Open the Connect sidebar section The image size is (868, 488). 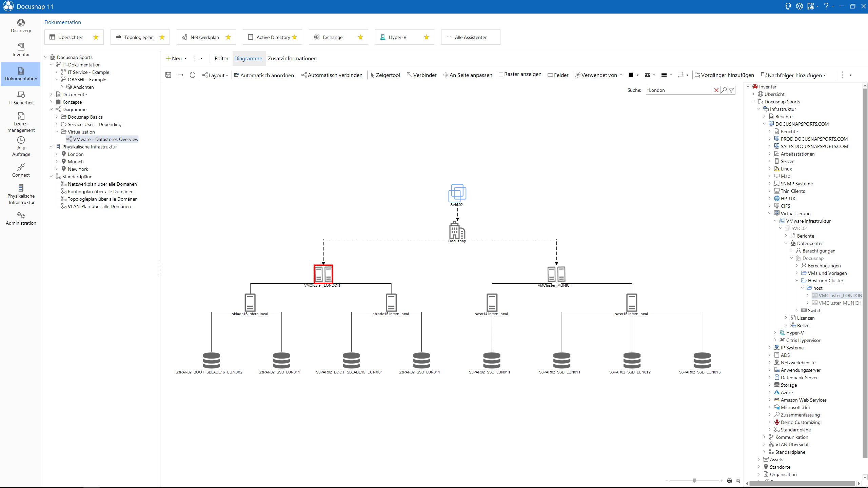pyautogui.click(x=21, y=170)
